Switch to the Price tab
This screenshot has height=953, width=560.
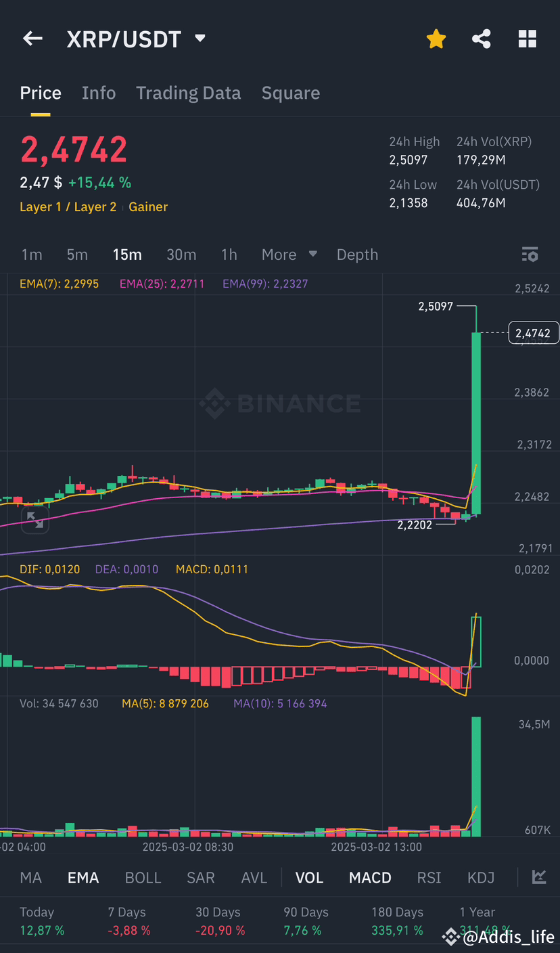coord(41,93)
